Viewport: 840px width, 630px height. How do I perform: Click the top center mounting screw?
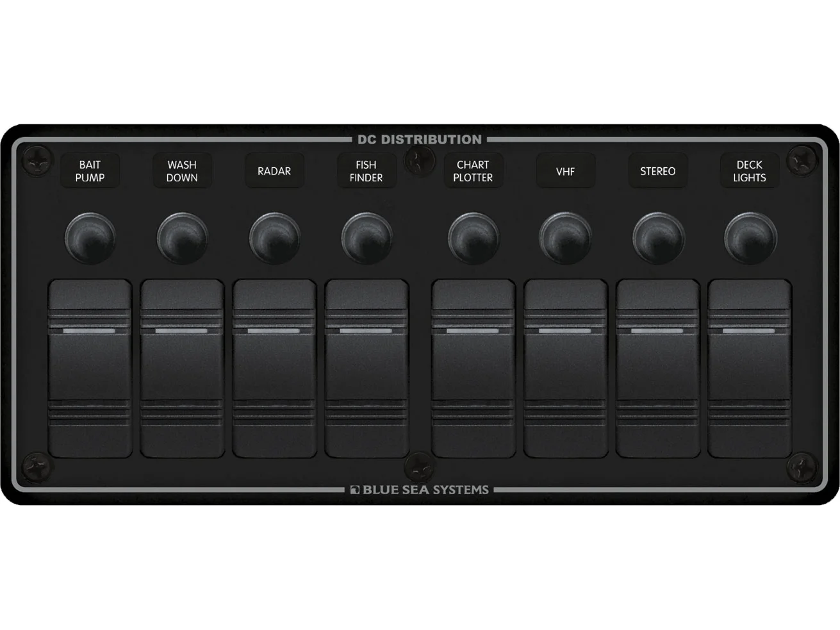coord(421,158)
